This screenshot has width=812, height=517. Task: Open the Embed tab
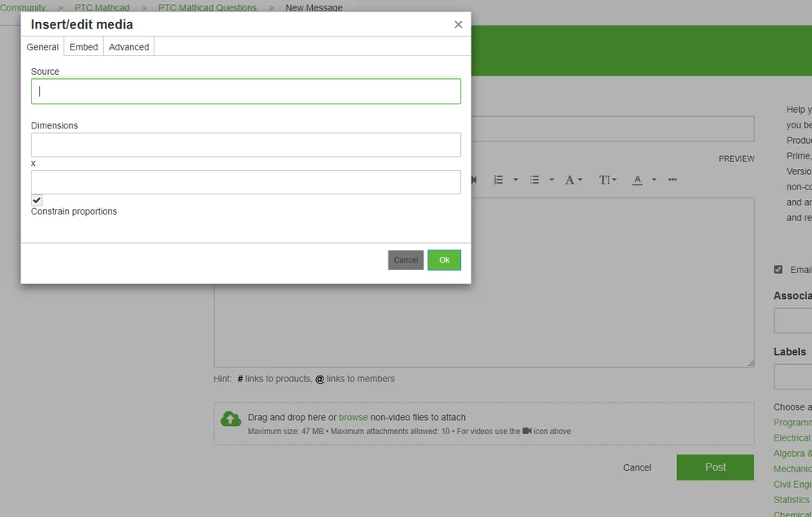(x=84, y=46)
